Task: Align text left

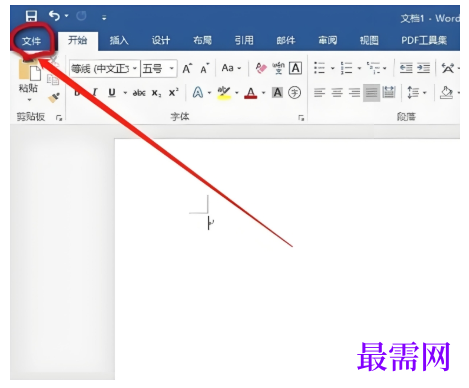Action: (319, 92)
